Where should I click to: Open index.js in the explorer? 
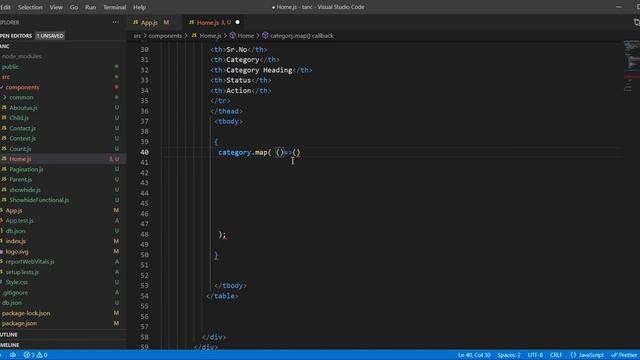16,241
